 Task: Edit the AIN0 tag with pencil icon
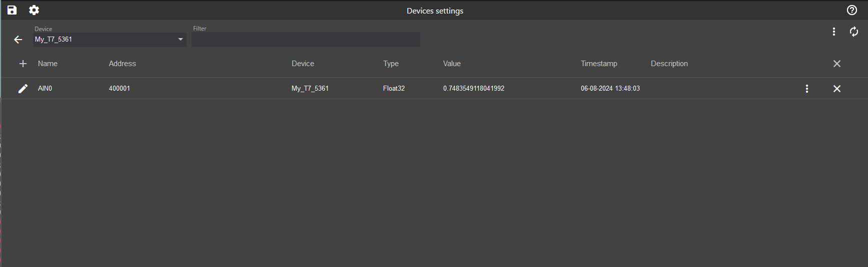[x=23, y=89]
